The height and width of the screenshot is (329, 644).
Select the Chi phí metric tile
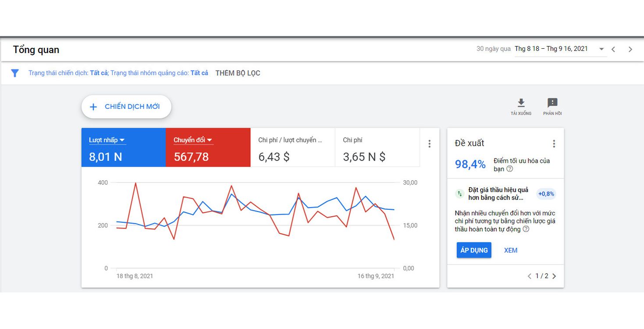[x=377, y=148]
